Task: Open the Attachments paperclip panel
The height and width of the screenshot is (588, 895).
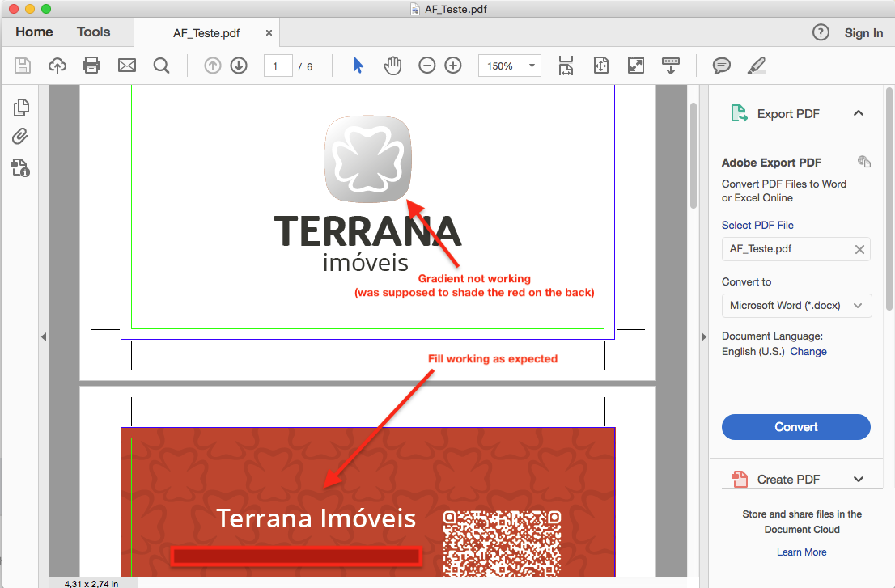Action: [x=20, y=137]
